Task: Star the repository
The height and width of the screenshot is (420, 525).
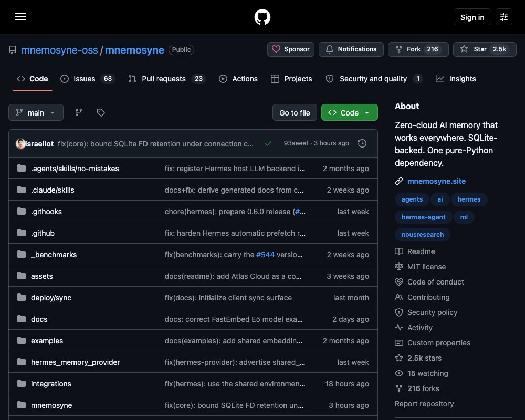Action: pos(485,49)
